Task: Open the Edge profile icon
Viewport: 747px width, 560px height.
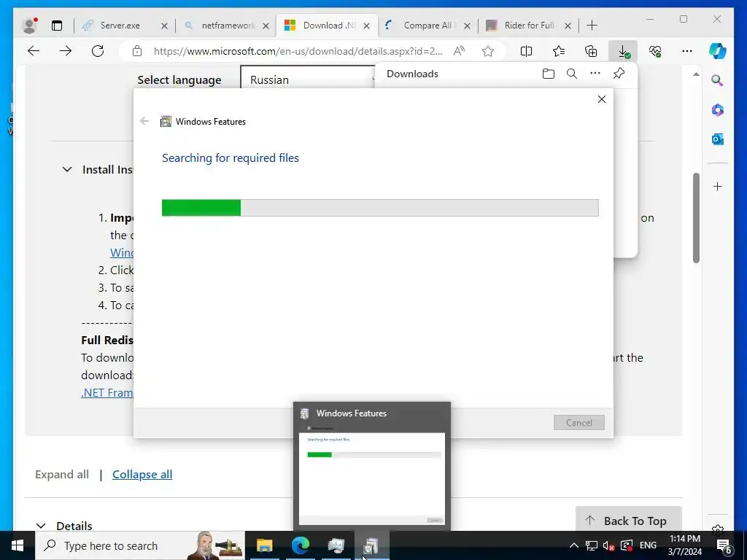Action: [x=29, y=26]
